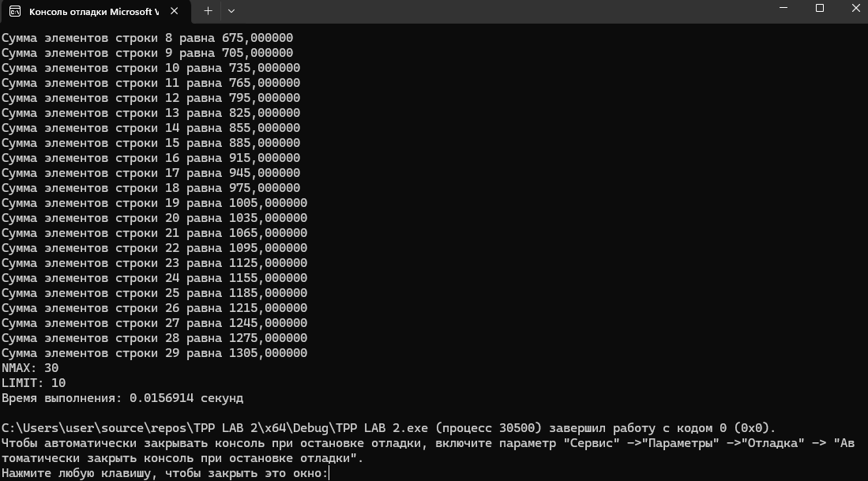Click the line 'строки 19 равна 1005,000000'
The height and width of the screenshot is (481, 868).
click(x=155, y=203)
